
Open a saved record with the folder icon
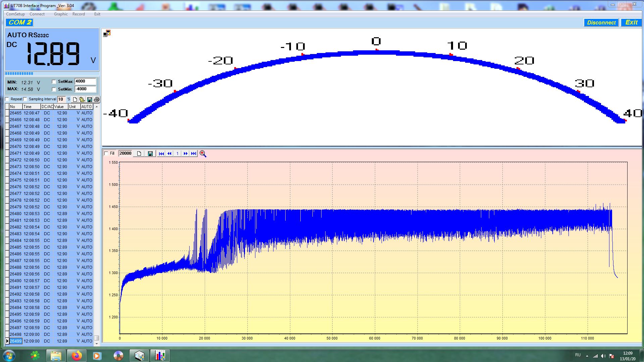click(x=82, y=99)
